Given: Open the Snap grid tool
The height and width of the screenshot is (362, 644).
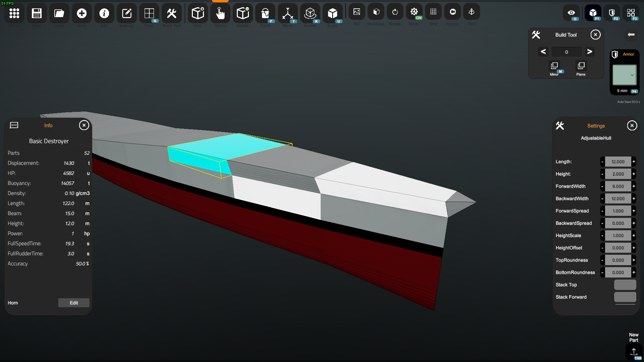Looking at the screenshot, I should pyautogui.click(x=149, y=13).
